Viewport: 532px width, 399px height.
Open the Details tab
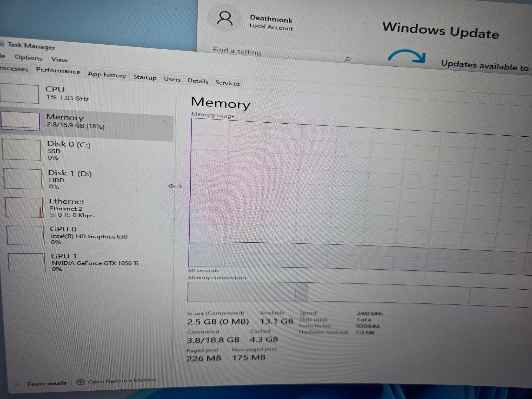198,81
